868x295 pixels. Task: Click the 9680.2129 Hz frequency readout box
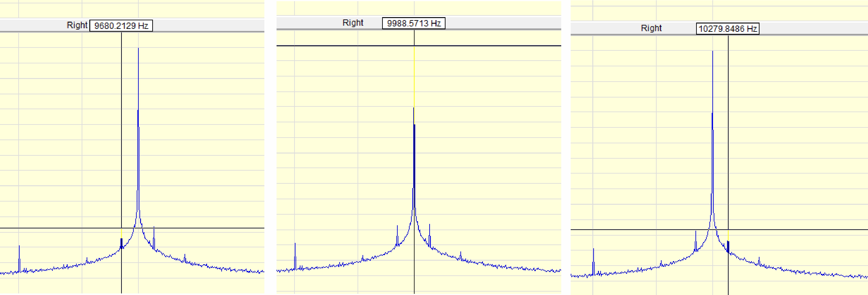121,26
